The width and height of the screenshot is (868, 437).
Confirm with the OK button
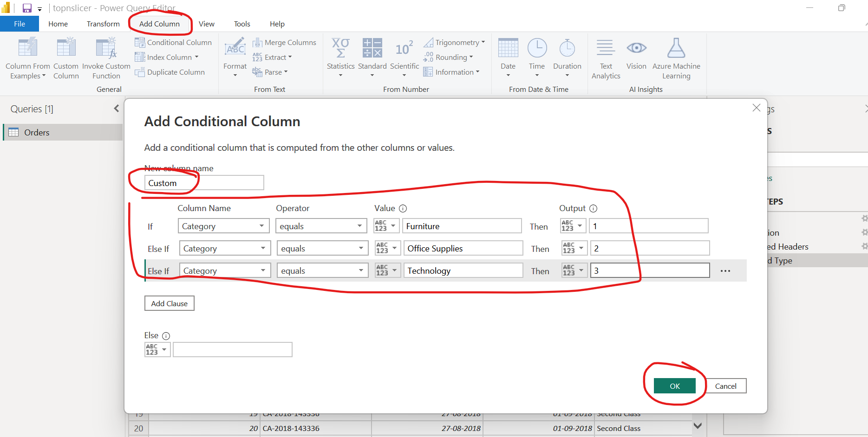pos(675,386)
